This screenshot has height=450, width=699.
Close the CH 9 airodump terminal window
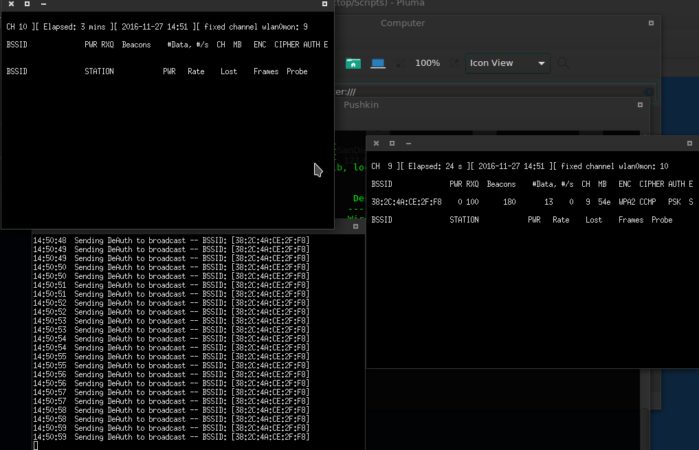(375, 144)
